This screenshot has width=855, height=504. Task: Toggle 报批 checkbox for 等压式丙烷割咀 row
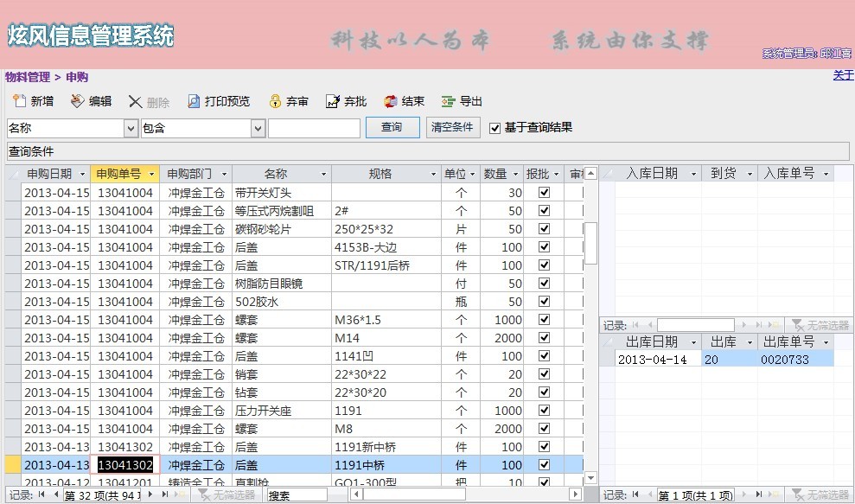[x=544, y=211]
